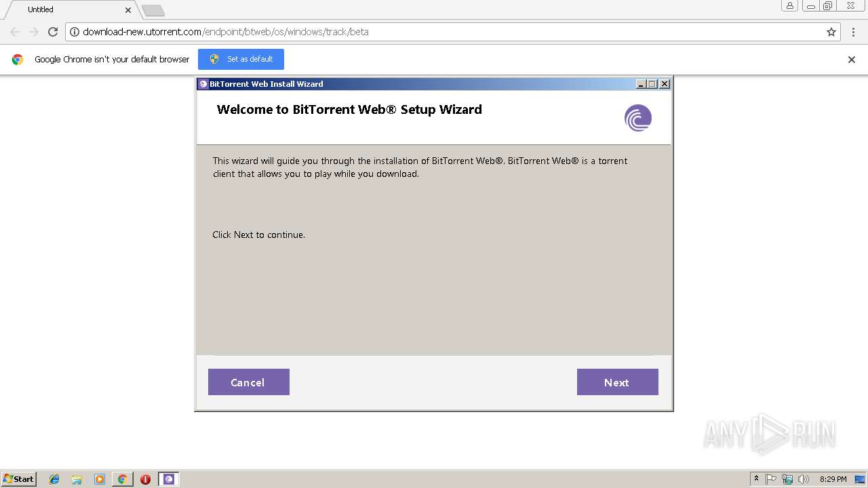Open the Chrome three-dot menu

854,32
